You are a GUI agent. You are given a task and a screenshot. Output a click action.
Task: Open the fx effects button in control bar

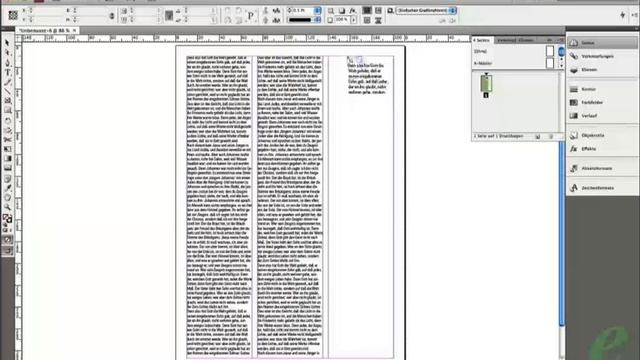tap(353, 11)
